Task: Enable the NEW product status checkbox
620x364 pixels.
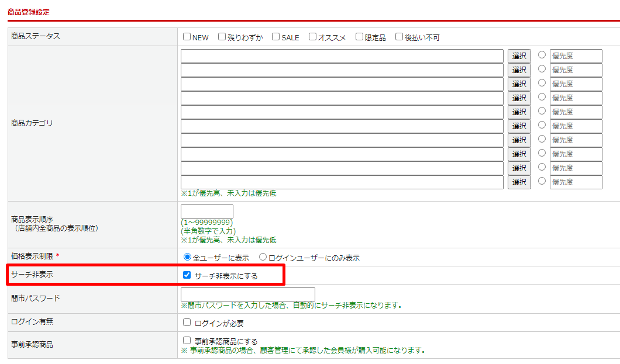Action: pos(187,36)
